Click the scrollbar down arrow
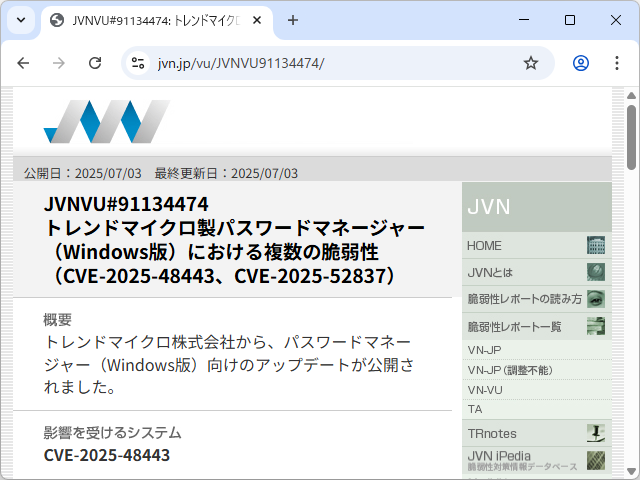Viewport: 640px width, 480px height. (x=631, y=471)
